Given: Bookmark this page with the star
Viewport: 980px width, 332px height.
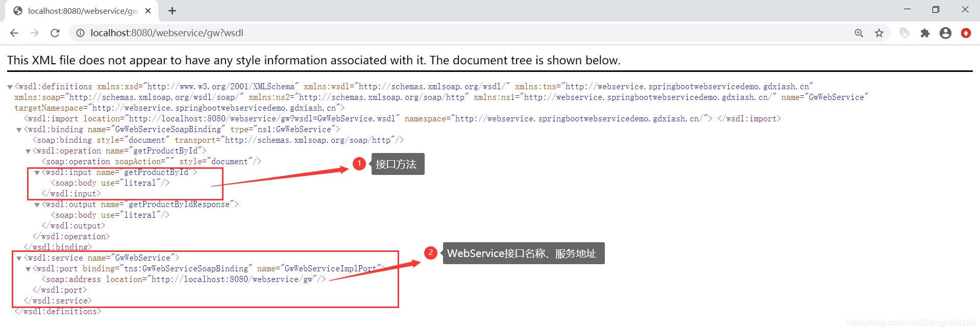Looking at the screenshot, I should pos(879,33).
